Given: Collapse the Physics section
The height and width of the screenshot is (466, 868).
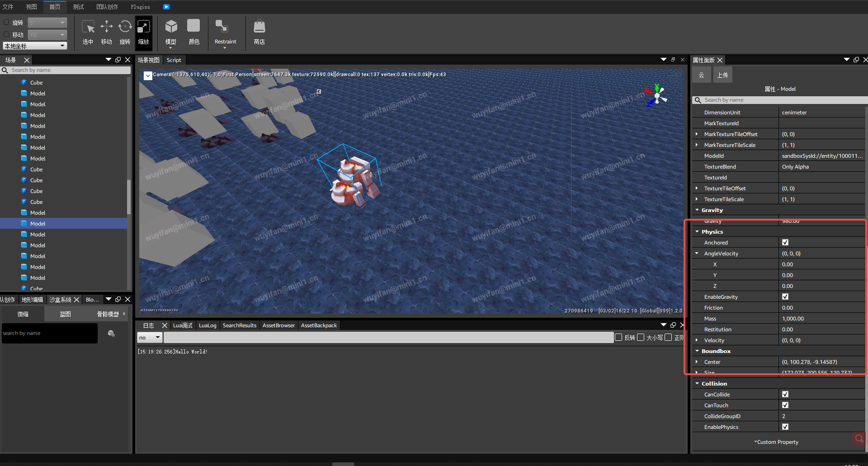Looking at the screenshot, I should point(697,231).
